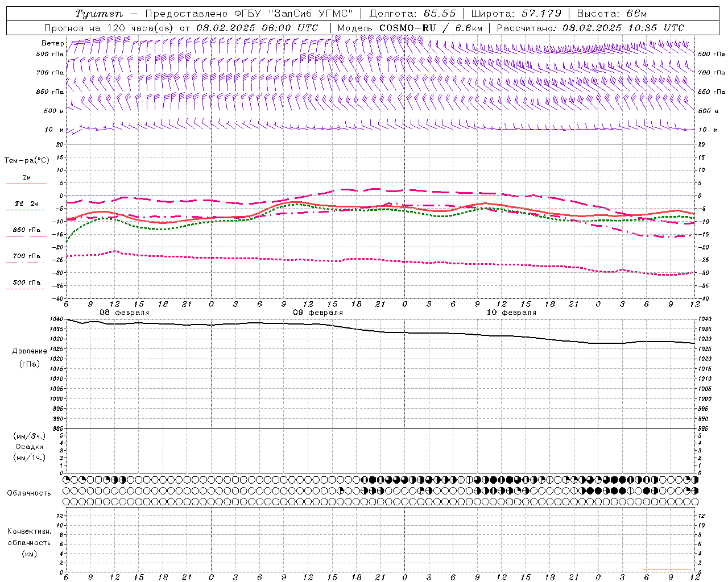
Task: Click the Облачность label beside the cloud circles
Action: click(x=29, y=493)
